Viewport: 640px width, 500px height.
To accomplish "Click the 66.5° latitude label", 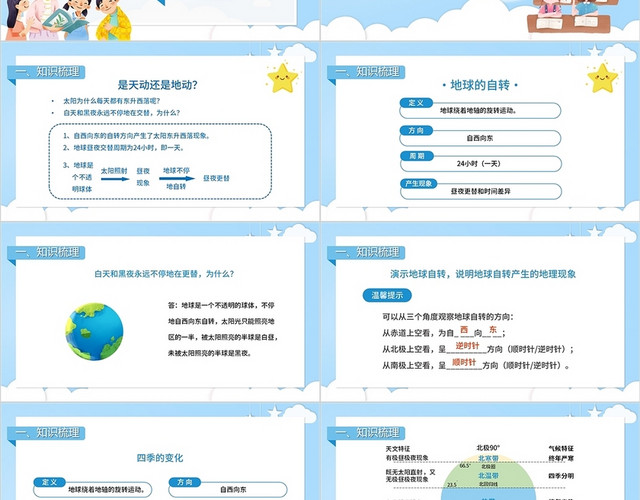I will (465, 466).
